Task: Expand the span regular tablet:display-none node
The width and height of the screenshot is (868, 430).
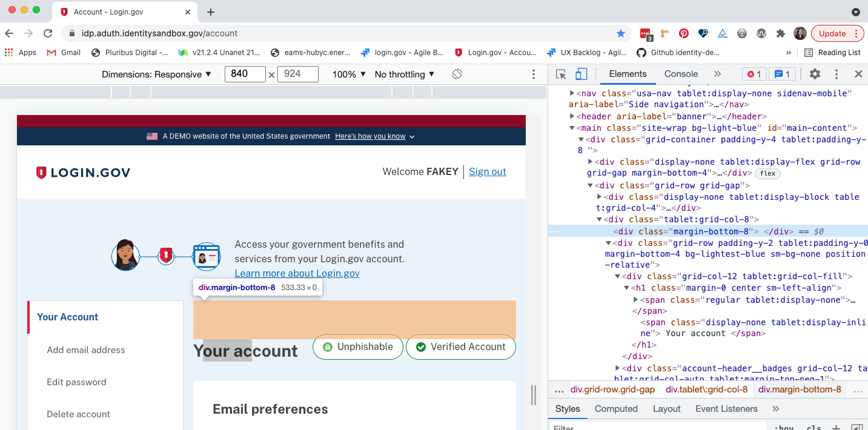Action: tap(636, 300)
